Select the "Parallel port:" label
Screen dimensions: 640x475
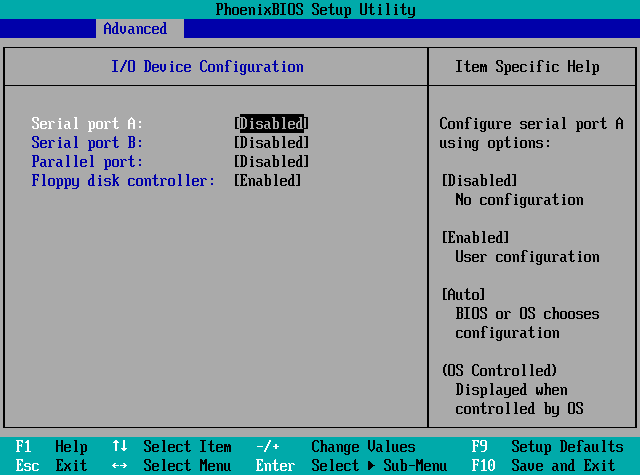point(87,162)
